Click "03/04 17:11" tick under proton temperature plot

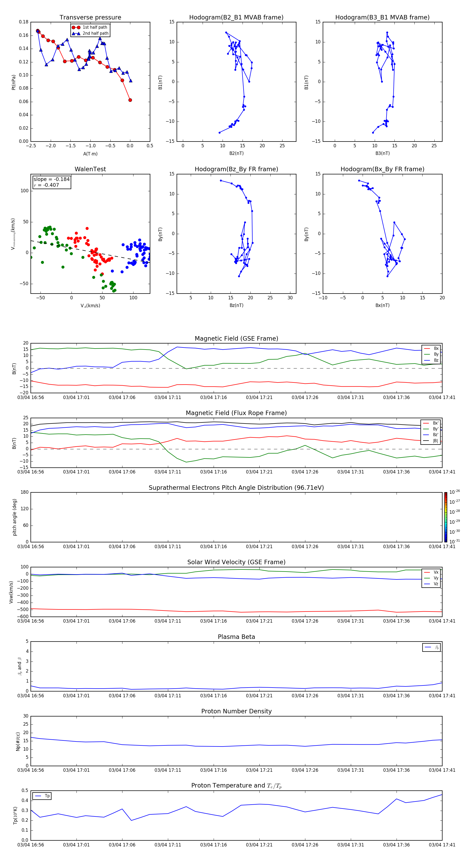pyautogui.click(x=168, y=845)
